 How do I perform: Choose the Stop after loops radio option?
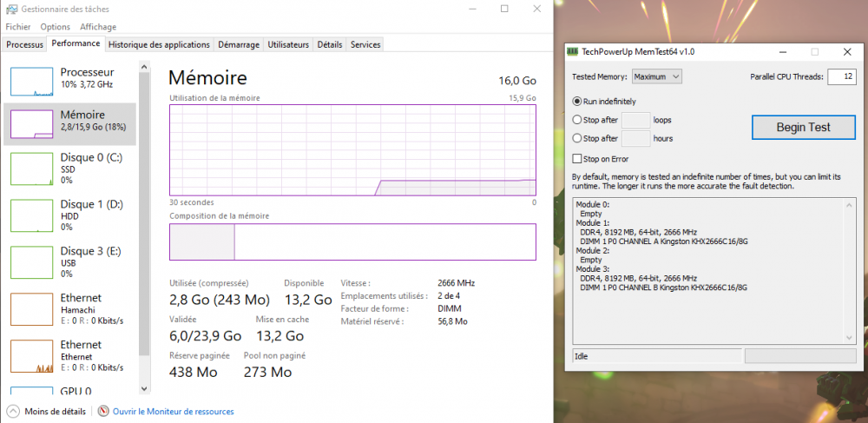click(x=577, y=120)
